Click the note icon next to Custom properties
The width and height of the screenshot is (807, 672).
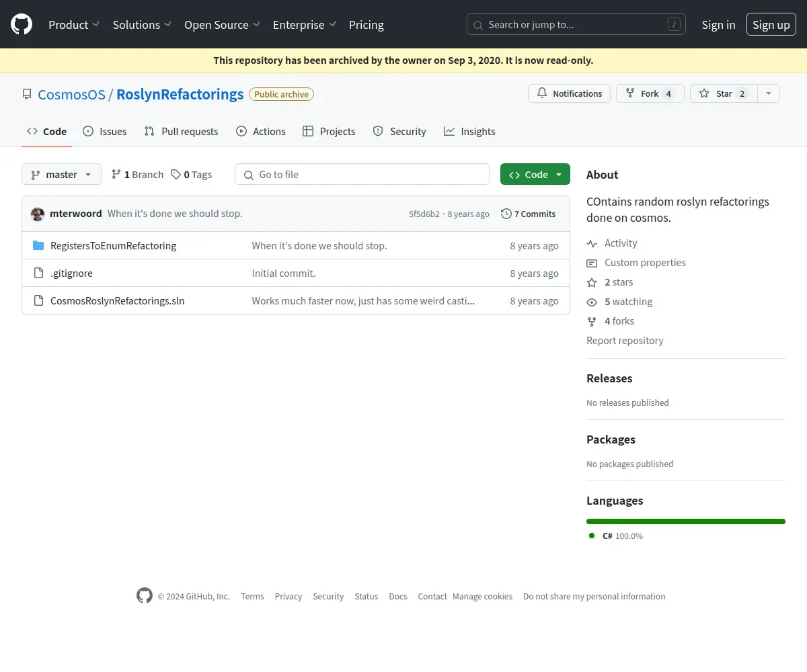pos(592,263)
